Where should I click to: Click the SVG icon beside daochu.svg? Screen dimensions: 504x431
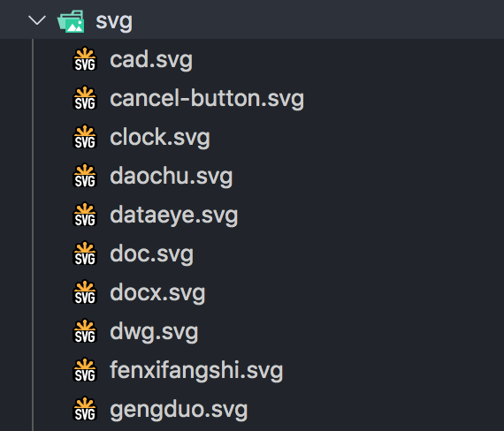click(x=85, y=176)
